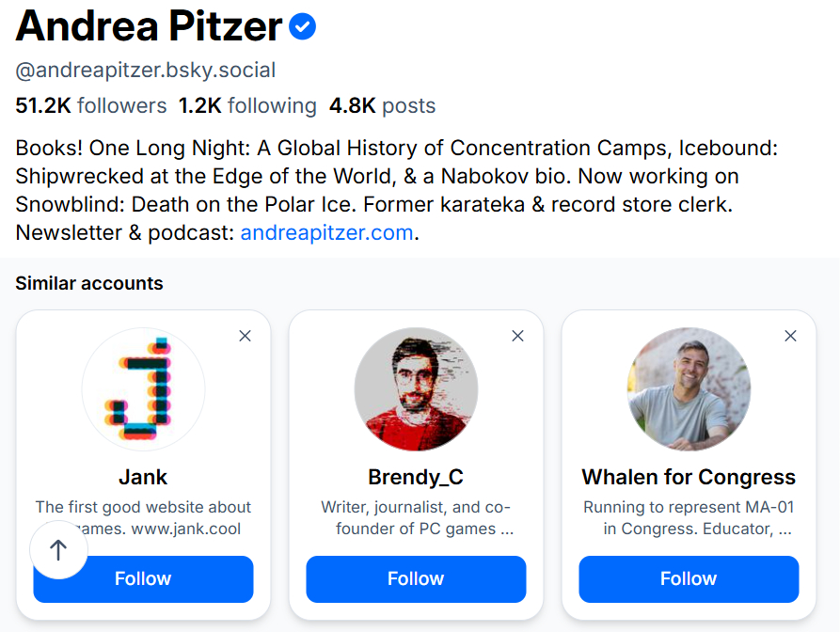Click Whalen's bio about running for MA-01
Viewport: 840px width, 632px height.
[x=689, y=517]
